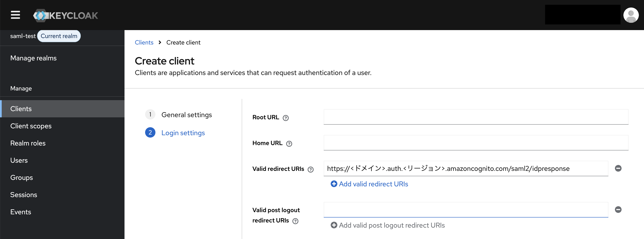This screenshot has width=644, height=239.
Task: Open Users in the sidebar
Action: (62, 160)
